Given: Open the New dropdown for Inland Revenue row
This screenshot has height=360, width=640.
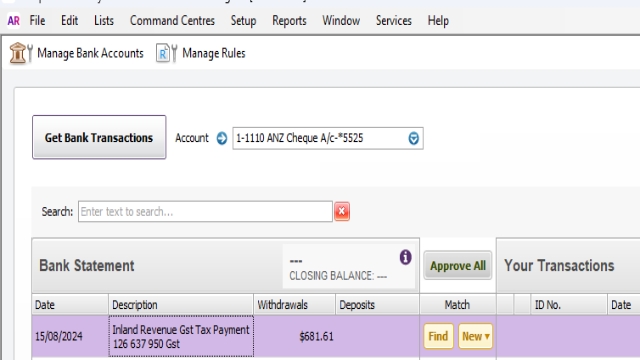Looking at the screenshot, I should (476, 336).
